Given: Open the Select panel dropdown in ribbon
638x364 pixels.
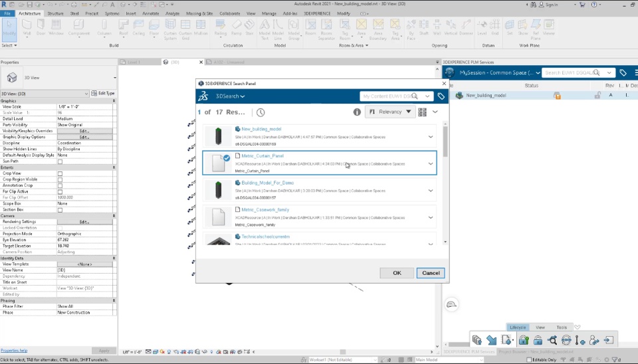Looking at the screenshot, I should pyautogui.click(x=9, y=46).
